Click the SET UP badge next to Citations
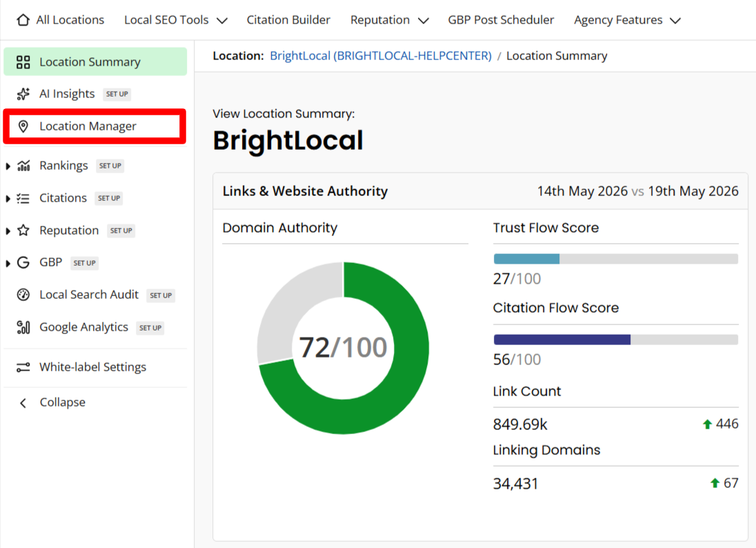This screenshot has width=756, height=548. pyautogui.click(x=109, y=198)
